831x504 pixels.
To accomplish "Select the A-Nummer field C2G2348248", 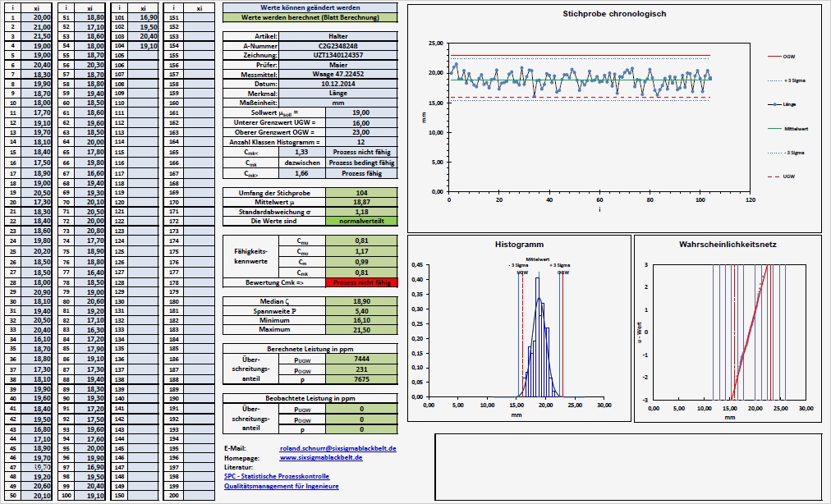I will coord(337,46).
